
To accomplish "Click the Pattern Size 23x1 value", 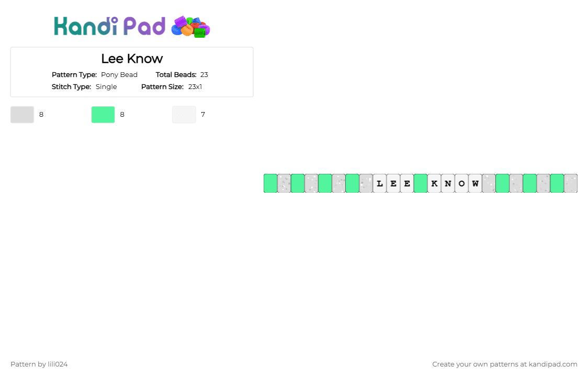I will coord(195,87).
